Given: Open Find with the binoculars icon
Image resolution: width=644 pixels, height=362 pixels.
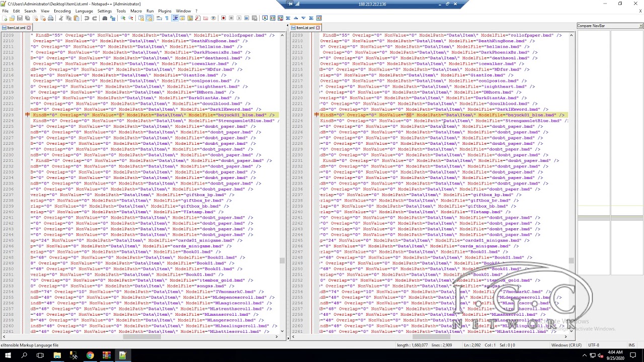Looking at the screenshot, I should point(105,18).
